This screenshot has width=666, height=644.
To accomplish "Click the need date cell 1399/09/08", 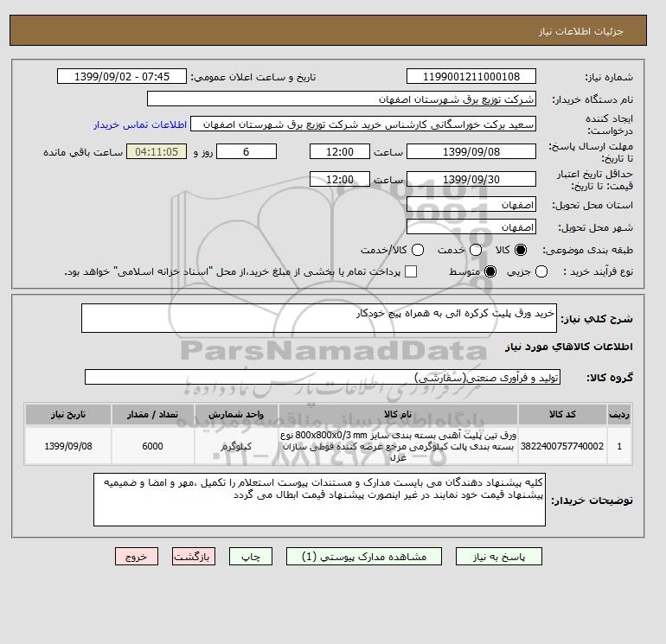I will tap(68, 446).
